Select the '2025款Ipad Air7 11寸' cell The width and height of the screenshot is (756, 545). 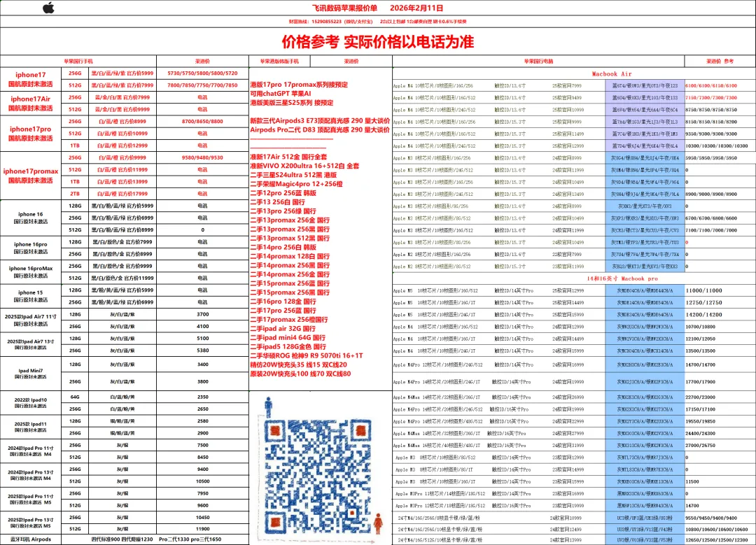pyautogui.click(x=30, y=320)
